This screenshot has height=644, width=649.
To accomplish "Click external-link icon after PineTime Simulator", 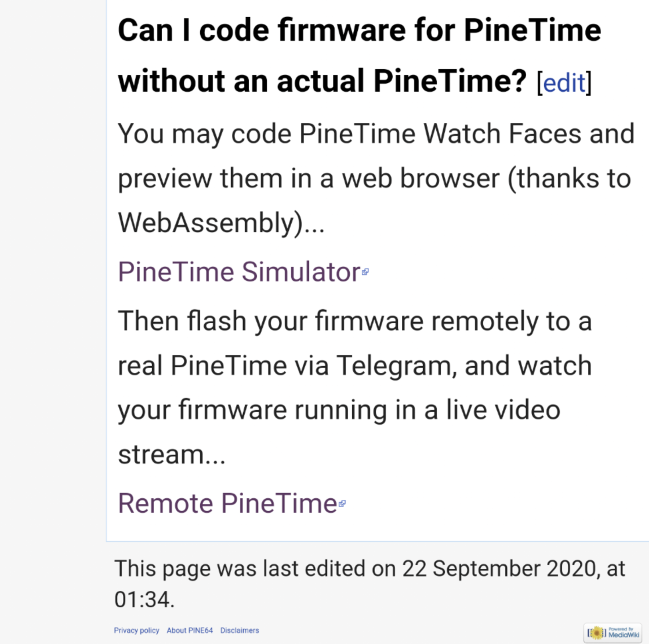I will coord(365,272).
